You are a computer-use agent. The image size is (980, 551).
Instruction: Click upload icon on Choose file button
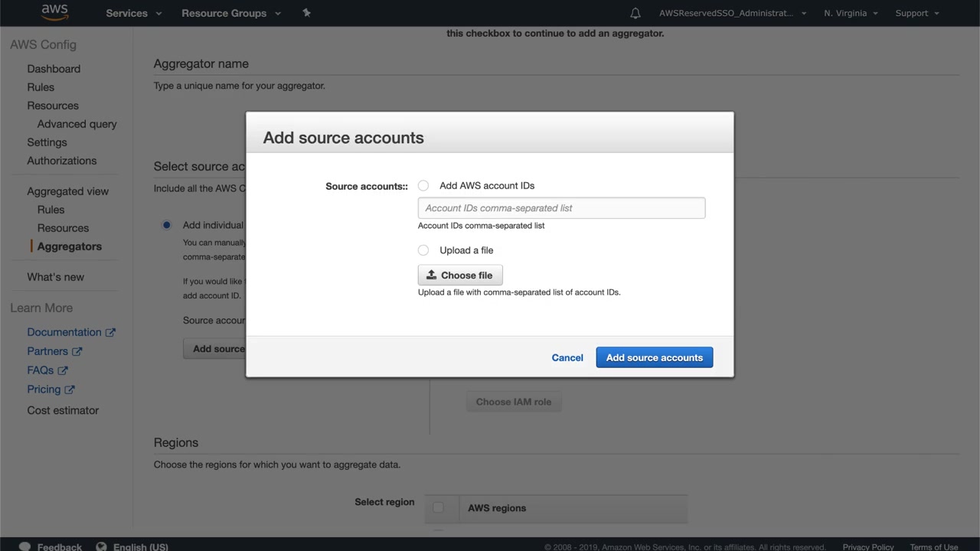point(431,275)
